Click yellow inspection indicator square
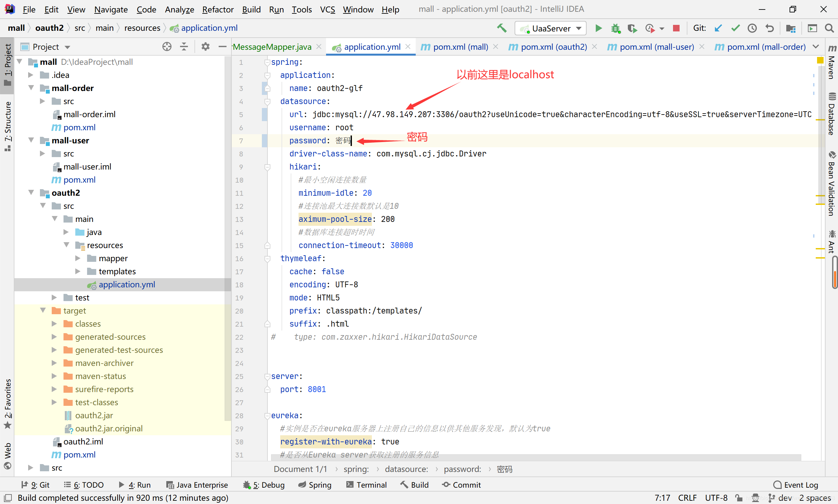838x504 pixels. 820,61
